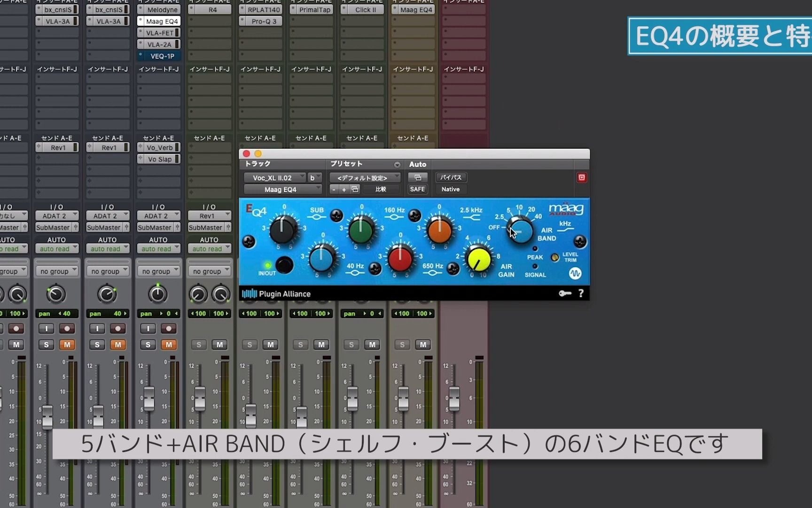
Task: Open SubMaster output selector on Melodyne track
Action: tap(155, 227)
